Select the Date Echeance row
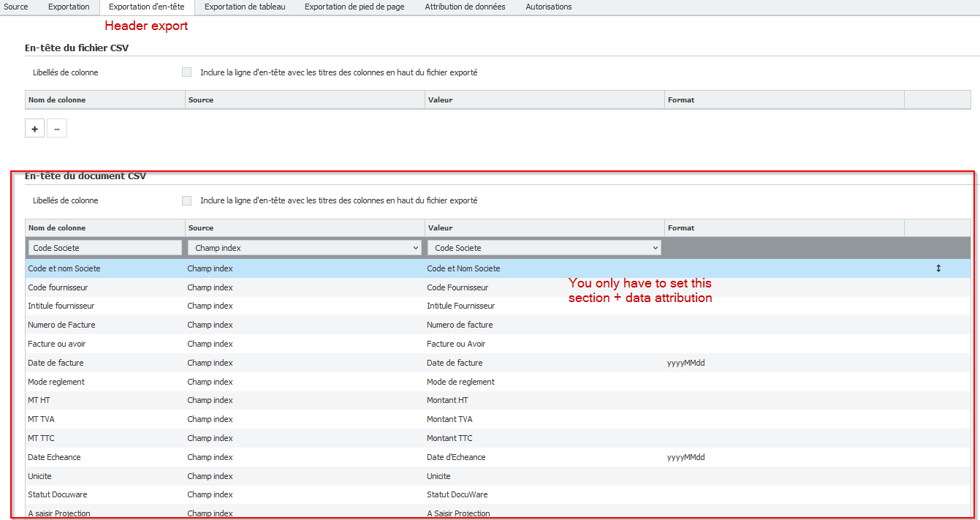Screen dimensions: 980x520 [54, 457]
